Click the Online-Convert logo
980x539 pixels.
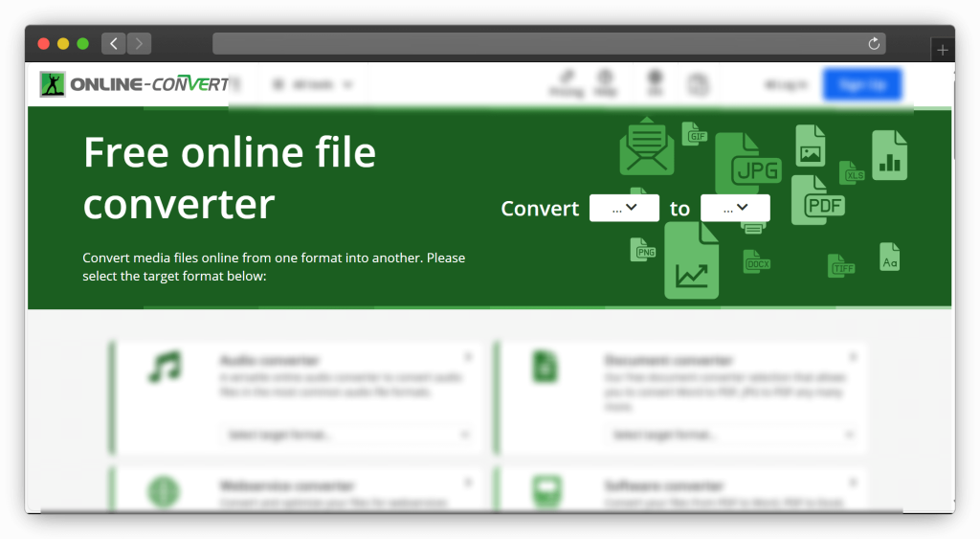(134, 84)
